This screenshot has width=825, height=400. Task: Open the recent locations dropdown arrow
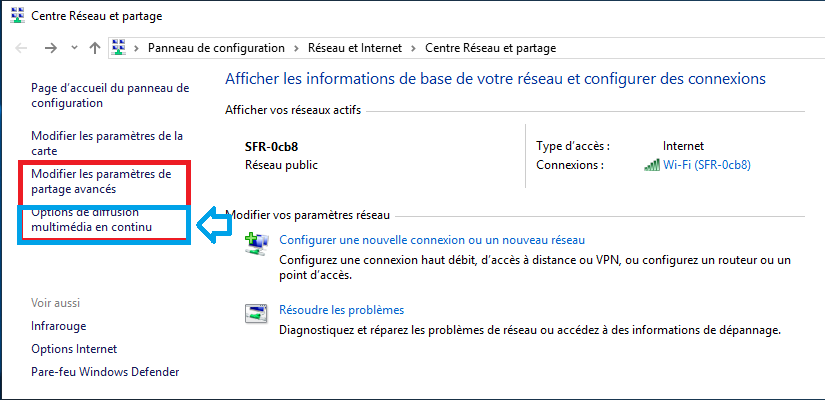point(74,48)
